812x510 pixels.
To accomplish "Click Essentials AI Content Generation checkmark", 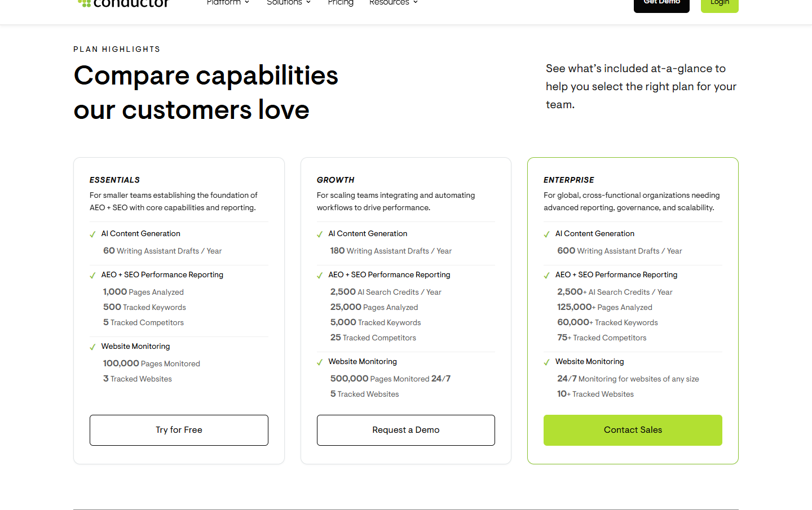I will tap(92, 234).
